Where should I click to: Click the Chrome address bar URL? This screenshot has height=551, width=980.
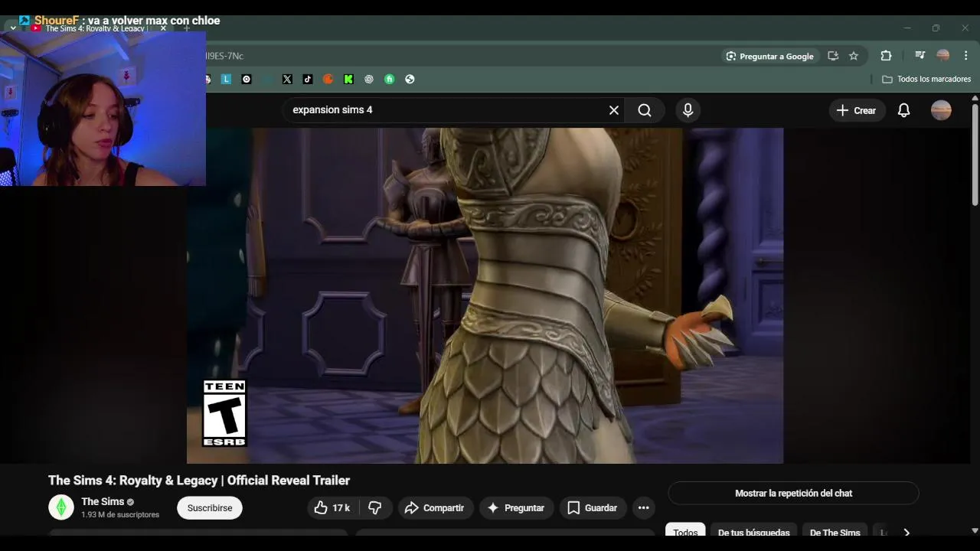point(224,56)
